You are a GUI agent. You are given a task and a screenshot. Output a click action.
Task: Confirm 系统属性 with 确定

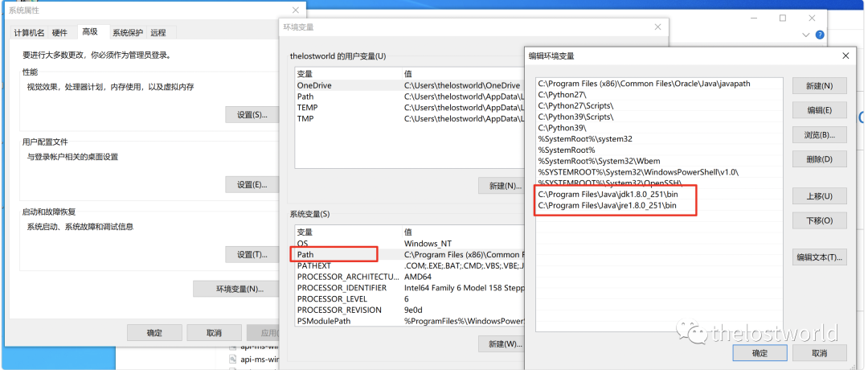[154, 333]
